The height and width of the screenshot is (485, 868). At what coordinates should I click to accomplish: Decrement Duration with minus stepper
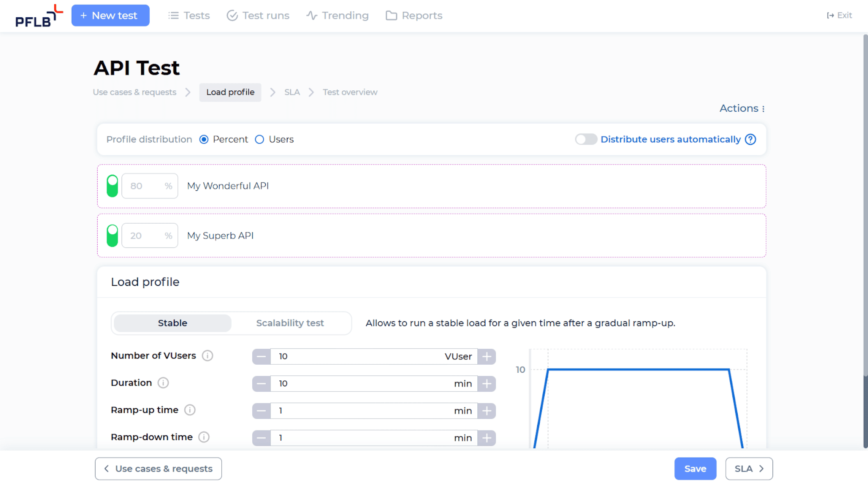(261, 384)
